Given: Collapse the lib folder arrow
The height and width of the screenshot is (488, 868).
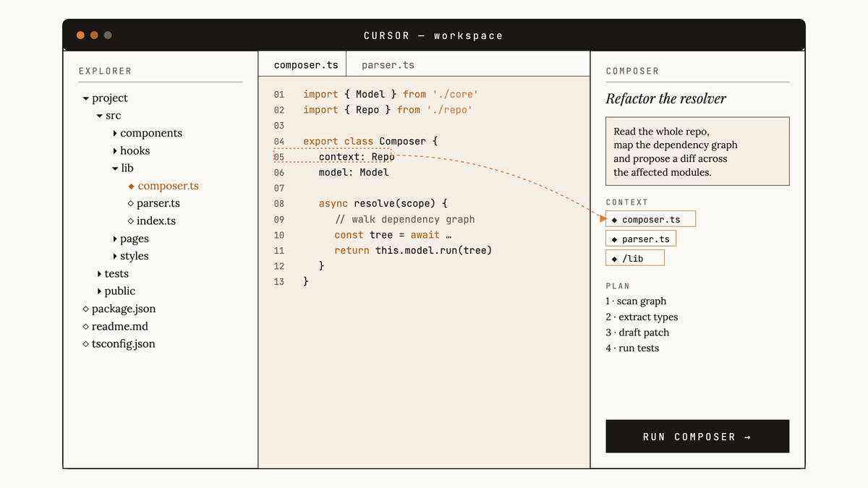Looking at the screenshot, I should (115, 168).
